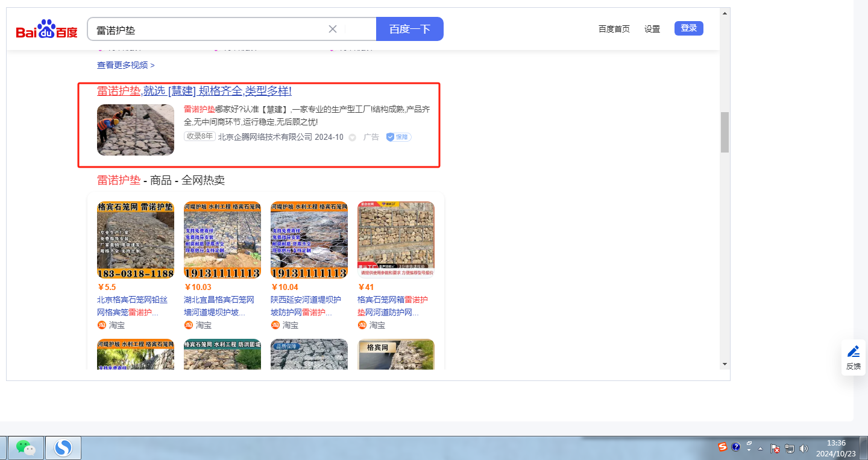Show hidden tray icons with the up arrow
The height and width of the screenshot is (460, 868).
[x=760, y=449]
